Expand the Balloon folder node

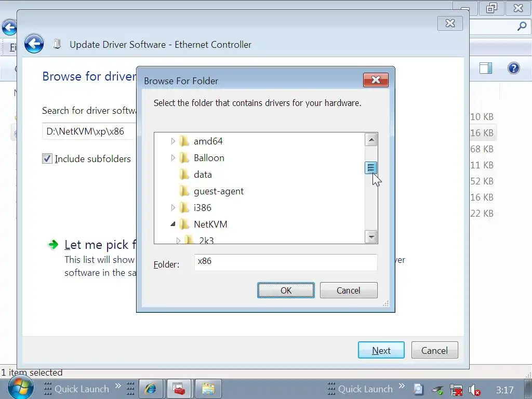click(173, 158)
